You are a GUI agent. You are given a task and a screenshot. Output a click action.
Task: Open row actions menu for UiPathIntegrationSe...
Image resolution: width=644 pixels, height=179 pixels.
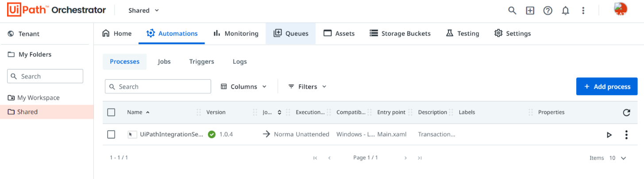click(626, 135)
